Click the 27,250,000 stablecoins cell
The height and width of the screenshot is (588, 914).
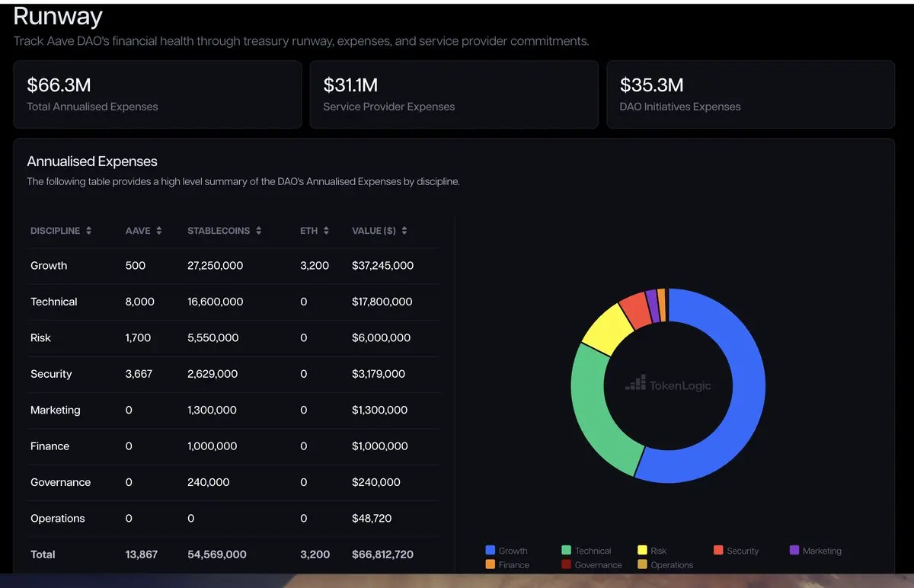tap(216, 266)
